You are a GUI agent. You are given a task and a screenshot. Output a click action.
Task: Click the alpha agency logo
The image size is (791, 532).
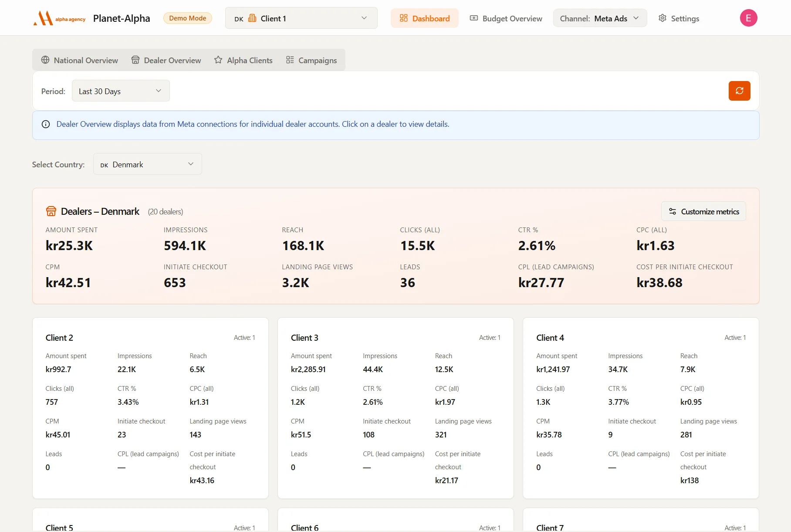(59, 18)
